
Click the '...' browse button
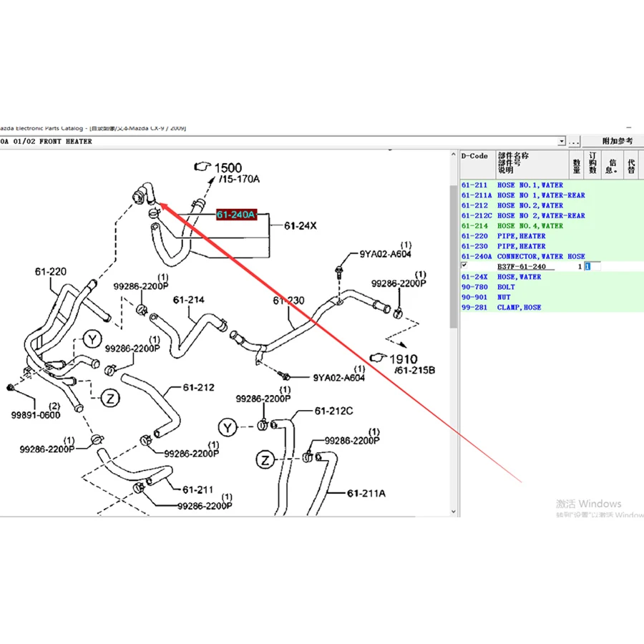coord(574,141)
